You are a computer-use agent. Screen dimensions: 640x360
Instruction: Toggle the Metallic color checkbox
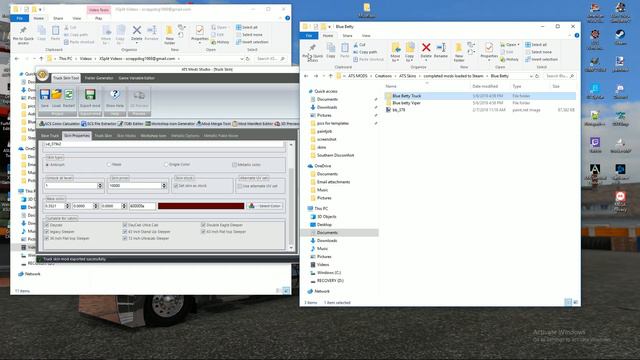point(234,164)
